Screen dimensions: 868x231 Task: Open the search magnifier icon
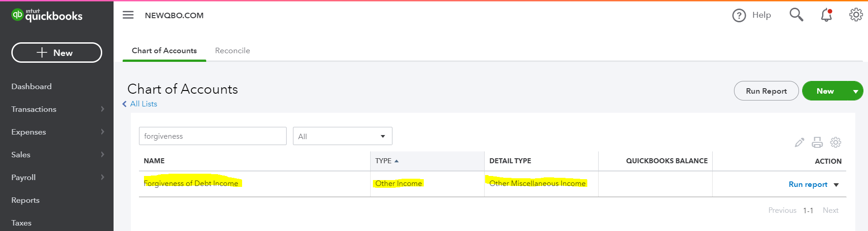(x=796, y=15)
